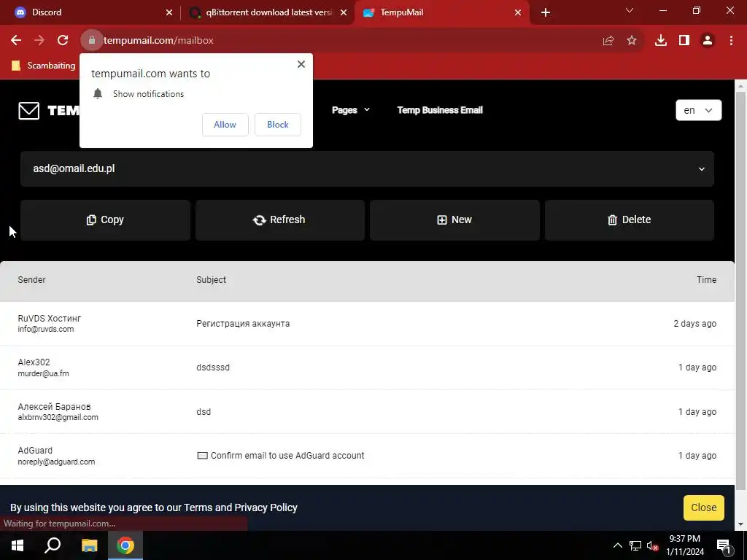Click the share page icon in address bar
The height and width of the screenshot is (560, 747).
pyautogui.click(x=608, y=41)
